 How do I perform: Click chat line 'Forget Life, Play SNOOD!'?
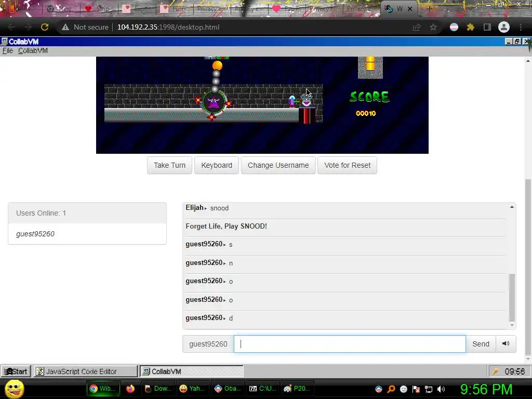[227, 227]
